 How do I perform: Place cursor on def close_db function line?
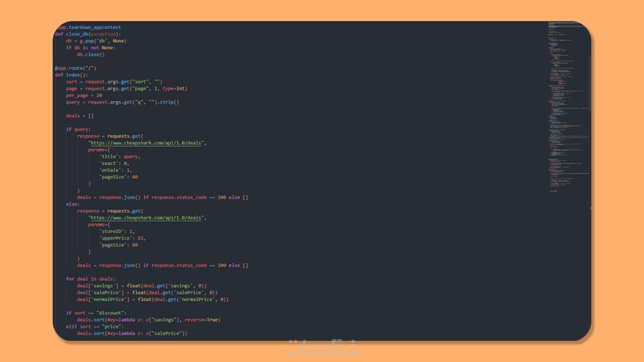pos(88,34)
